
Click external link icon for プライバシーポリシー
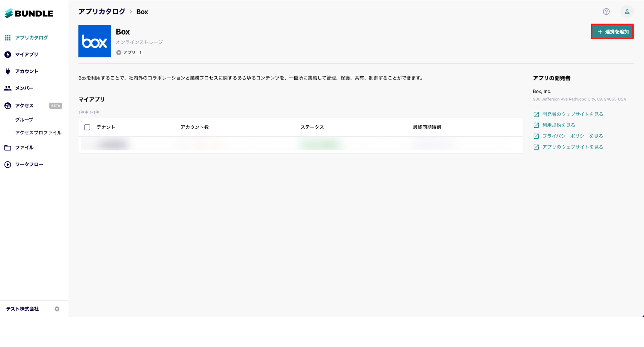click(x=536, y=136)
